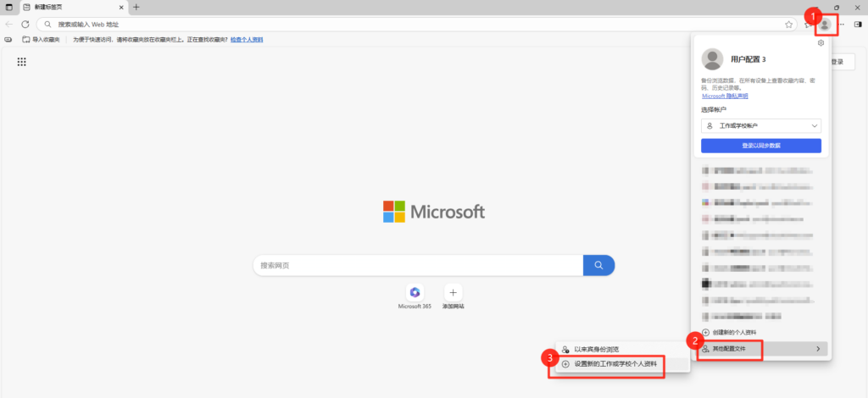Screen dimensions: 868x398
Task: Expand the 工作或学校帐户 account dropdown
Action: 761,125
